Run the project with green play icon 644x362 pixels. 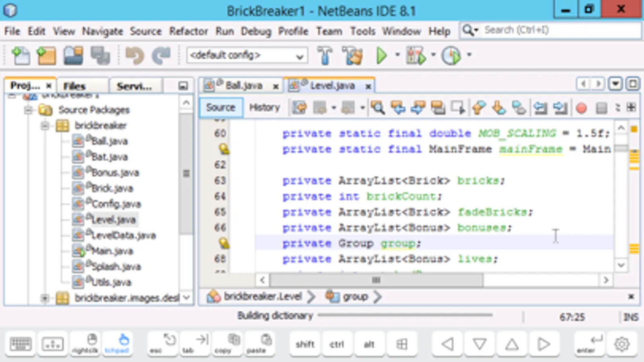click(381, 55)
